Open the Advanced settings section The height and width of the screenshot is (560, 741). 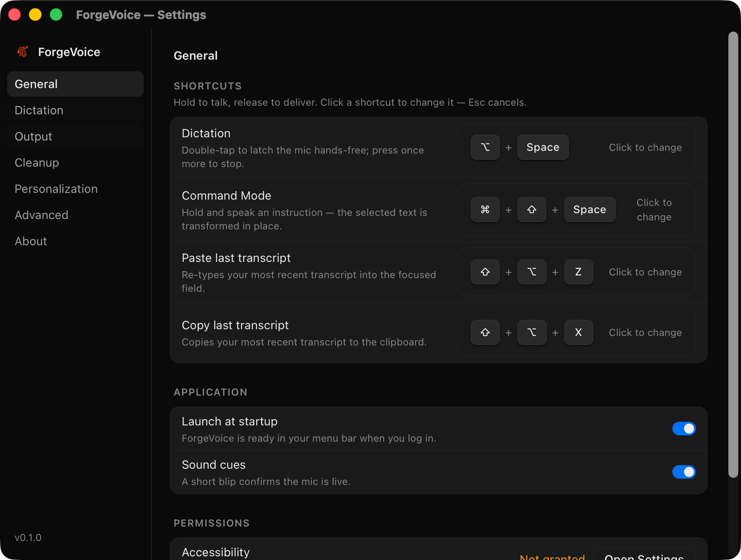(75, 215)
